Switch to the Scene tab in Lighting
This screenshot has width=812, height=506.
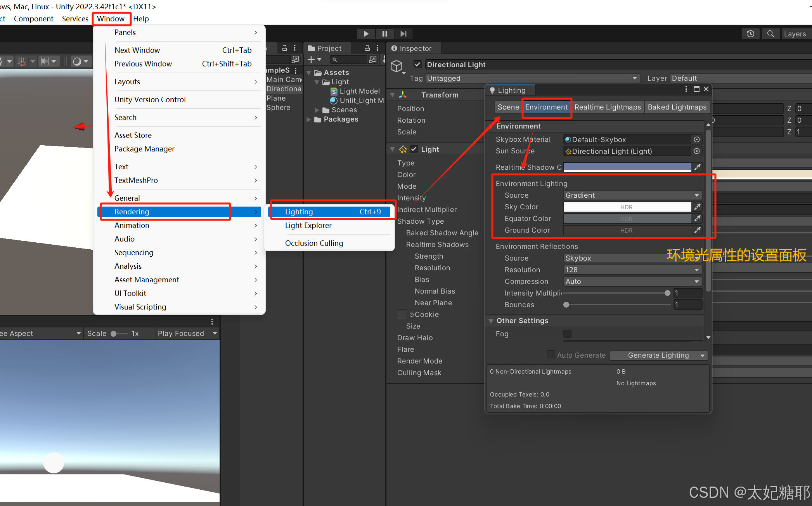point(508,107)
